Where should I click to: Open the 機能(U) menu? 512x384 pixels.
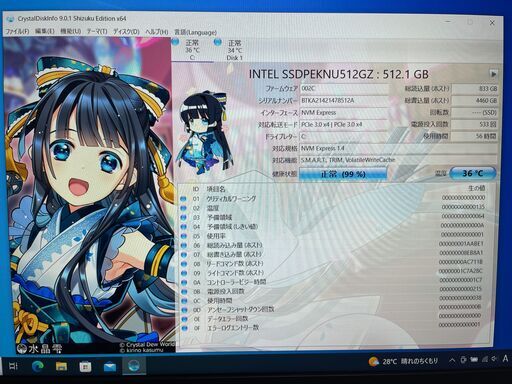(71, 31)
